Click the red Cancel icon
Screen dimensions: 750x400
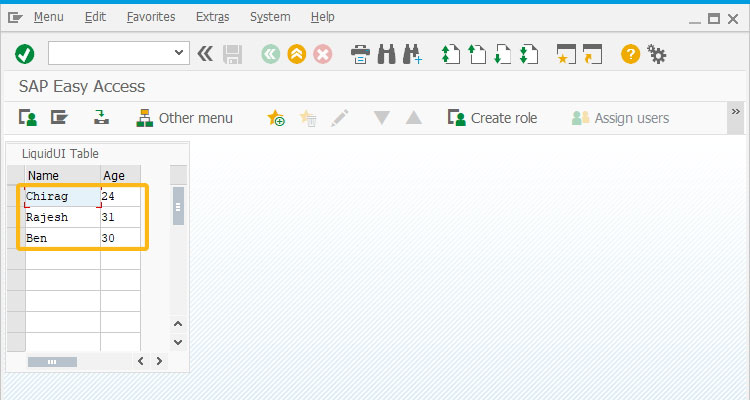pyautogui.click(x=323, y=54)
